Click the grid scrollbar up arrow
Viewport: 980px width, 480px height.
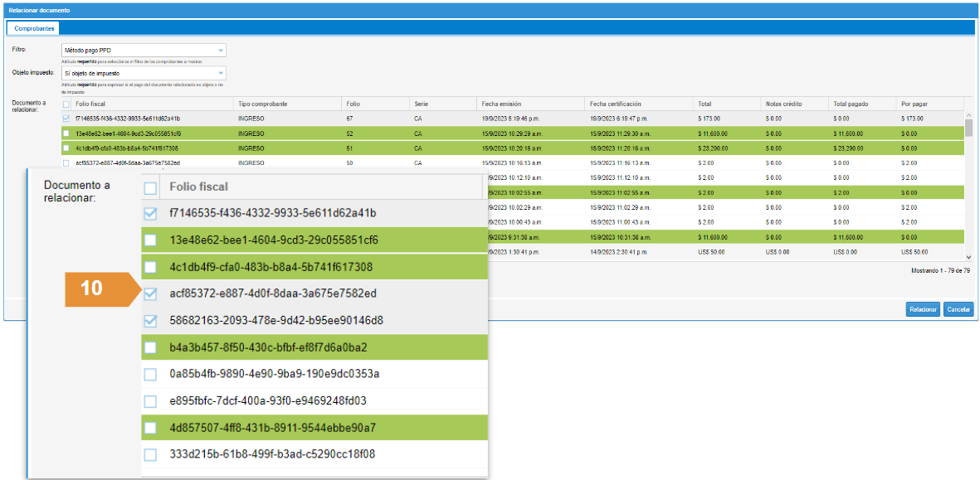968,114
